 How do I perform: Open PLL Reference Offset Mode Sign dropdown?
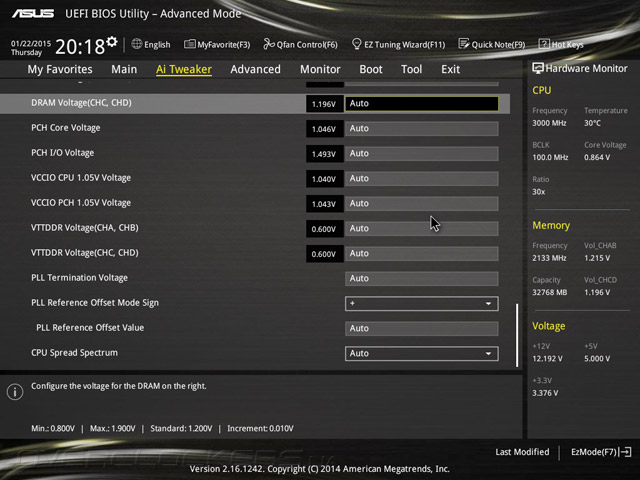[421, 303]
